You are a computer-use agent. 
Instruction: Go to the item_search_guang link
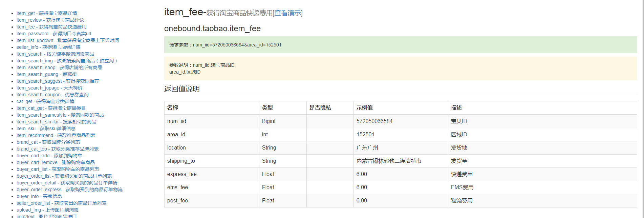pyautogui.click(x=47, y=74)
